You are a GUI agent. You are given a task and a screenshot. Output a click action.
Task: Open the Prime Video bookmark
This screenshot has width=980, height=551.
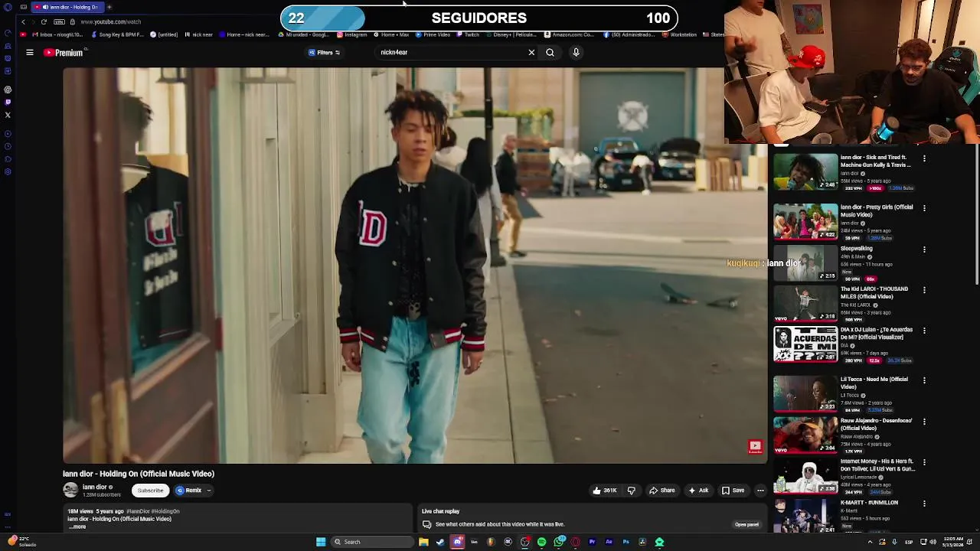(x=433, y=34)
